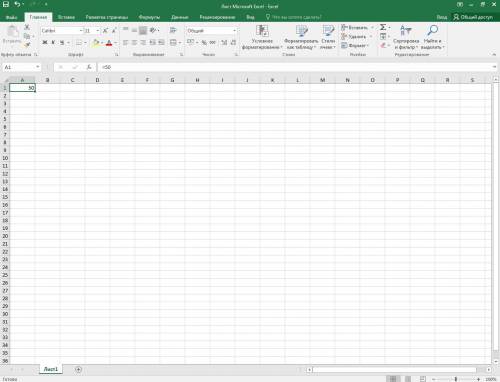500x382 pixels.
Task: Click the Fill Color paint bucket icon
Action: click(x=96, y=43)
